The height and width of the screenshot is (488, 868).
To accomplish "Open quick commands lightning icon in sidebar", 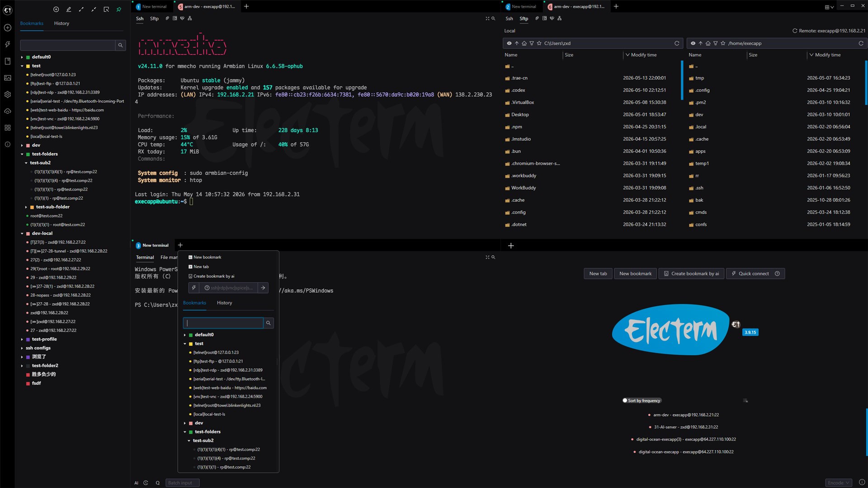I will point(8,44).
